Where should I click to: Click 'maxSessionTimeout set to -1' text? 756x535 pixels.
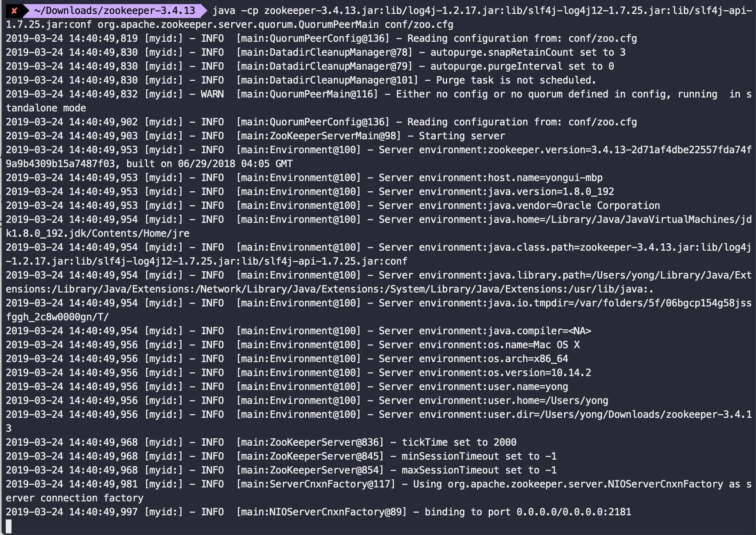(x=479, y=470)
